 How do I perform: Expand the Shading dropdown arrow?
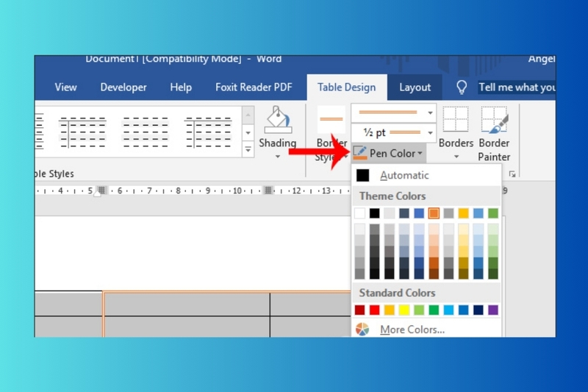pos(278,157)
